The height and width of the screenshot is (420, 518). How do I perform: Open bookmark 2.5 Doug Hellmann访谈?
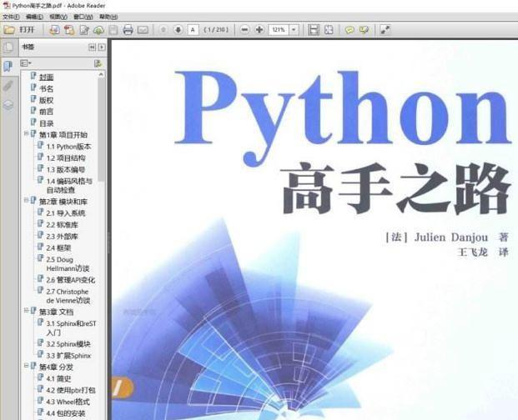68,263
